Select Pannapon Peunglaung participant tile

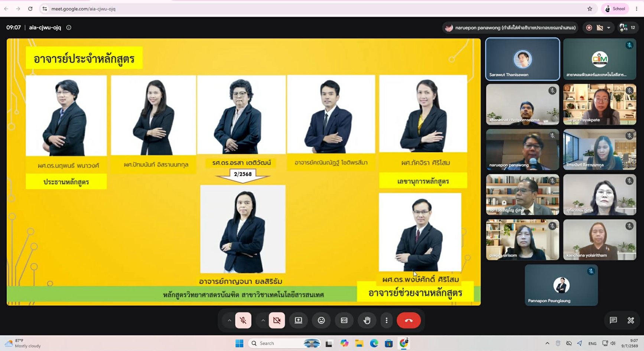(x=561, y=285)
